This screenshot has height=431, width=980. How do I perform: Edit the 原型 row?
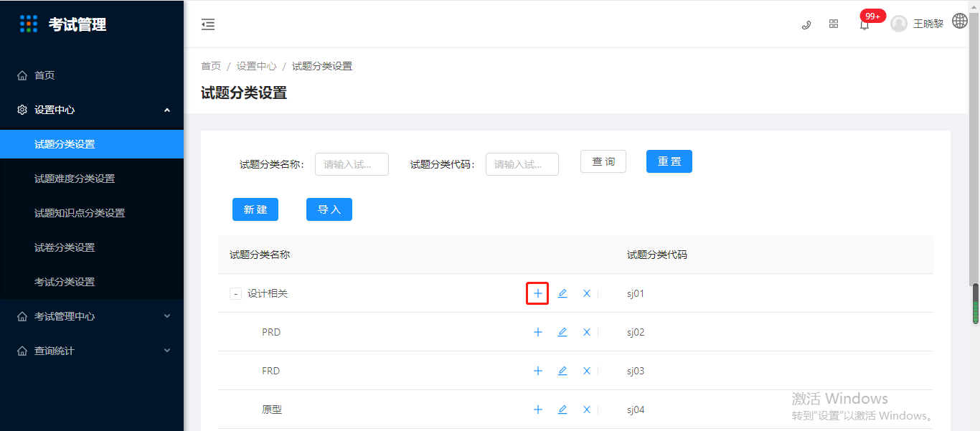coord(562,409)
